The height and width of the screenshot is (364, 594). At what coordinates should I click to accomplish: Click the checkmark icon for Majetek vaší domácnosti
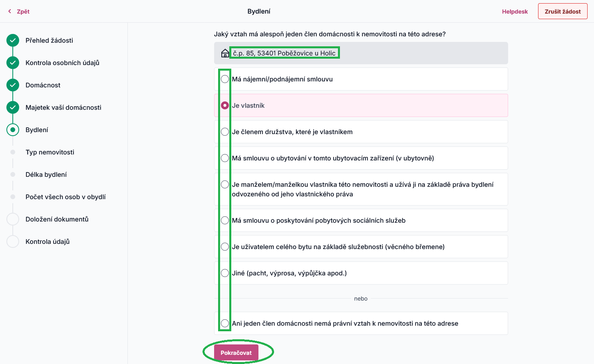tap(13, 107)
